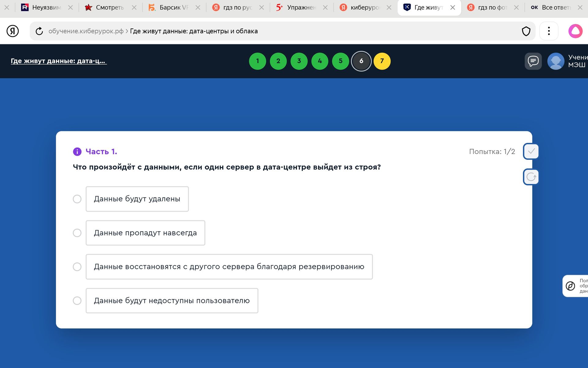This screenshot has height=368, width=588.
Task: Go to step 3 in progress bar
Action: click(x=299, y=61)
